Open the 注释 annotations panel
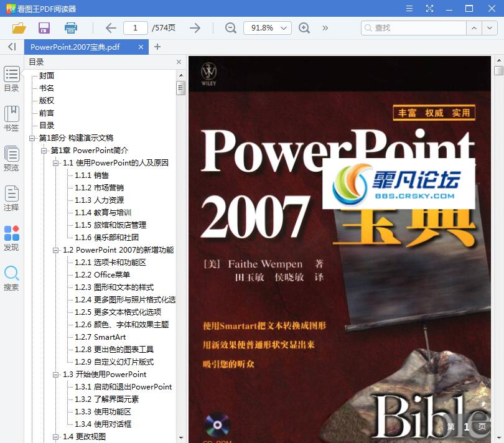The height and width of the screenshot is (443, 504). tap(12, 198)
